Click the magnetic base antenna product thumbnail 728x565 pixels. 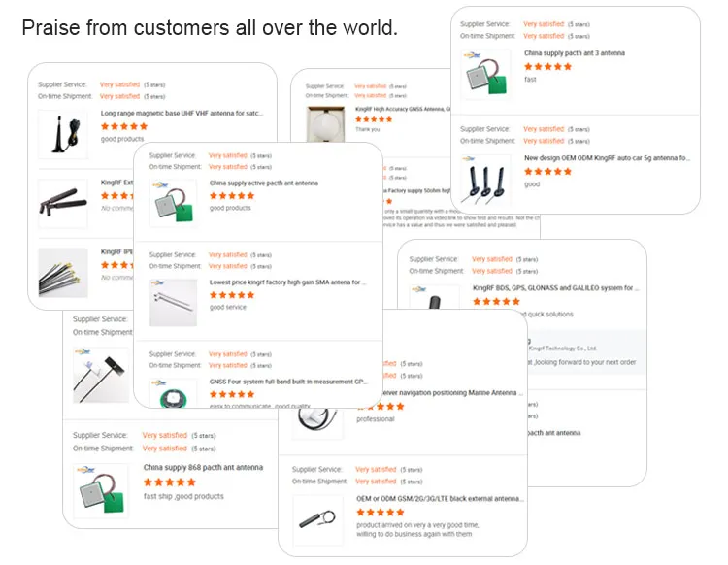point(62,134)
